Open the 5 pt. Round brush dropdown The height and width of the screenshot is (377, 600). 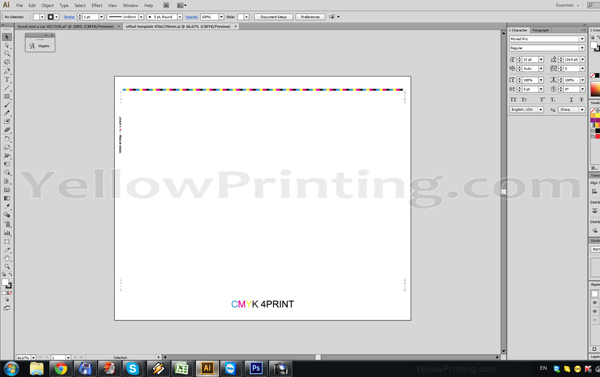(180, 17)
